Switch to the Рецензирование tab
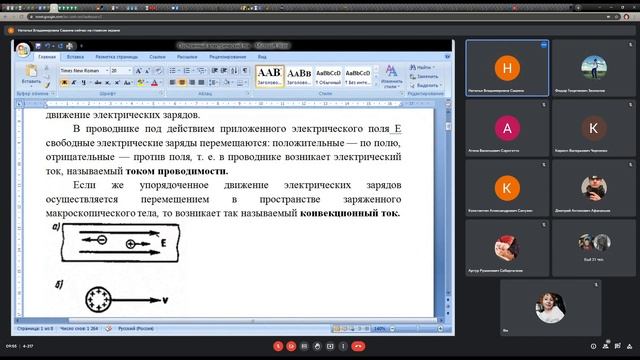Viewport: 640px width, 360px height. coord(227,57)
